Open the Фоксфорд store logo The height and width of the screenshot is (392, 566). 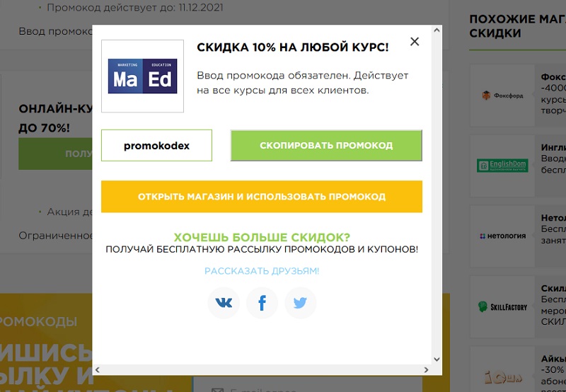pos(502,96)
